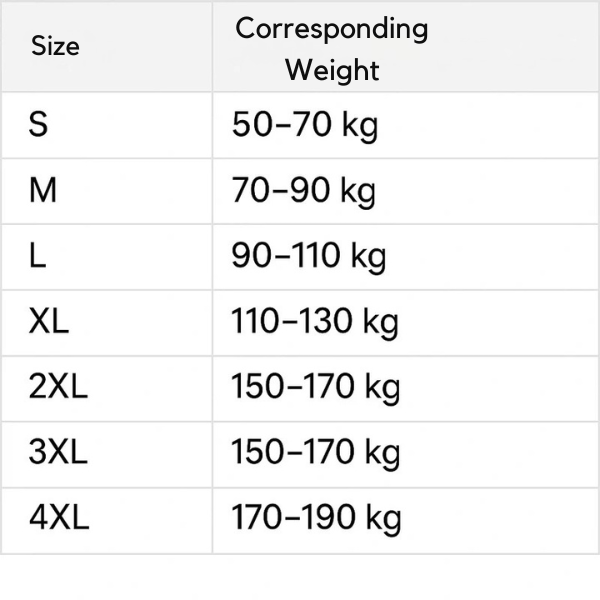
Task: Click the 170–190 kg weight value
Action: 316,518
